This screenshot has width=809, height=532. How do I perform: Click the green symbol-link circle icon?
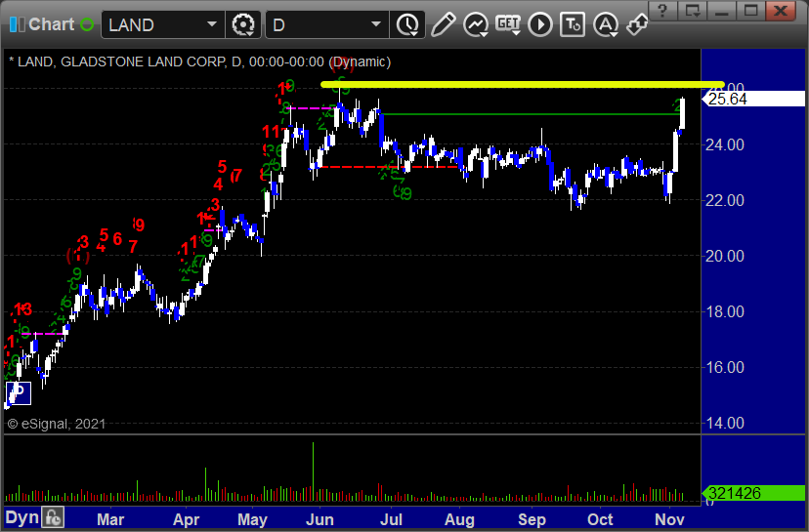point(87,24)
